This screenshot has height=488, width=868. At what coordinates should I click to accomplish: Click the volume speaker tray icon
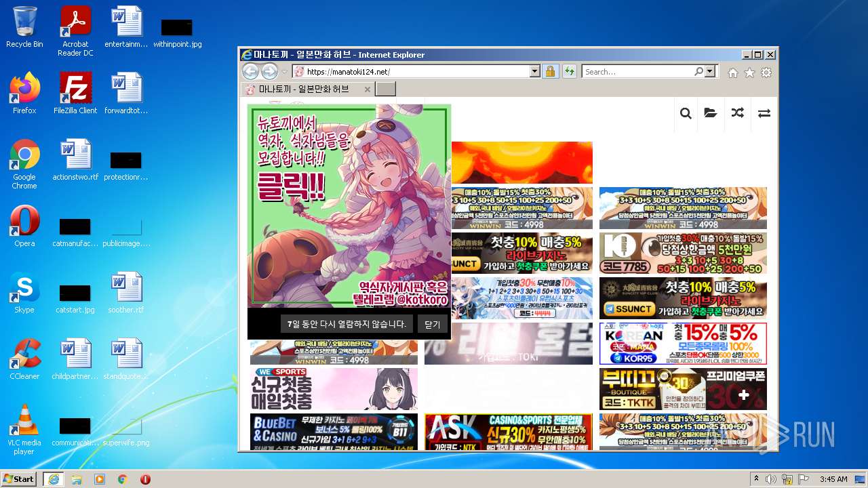771,479
